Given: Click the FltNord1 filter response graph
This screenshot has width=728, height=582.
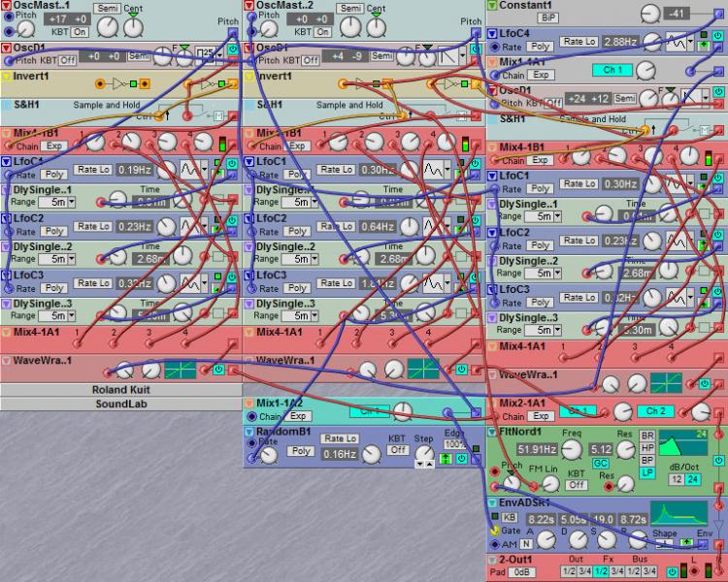Looking at the screenshot, I should point(683,443).
